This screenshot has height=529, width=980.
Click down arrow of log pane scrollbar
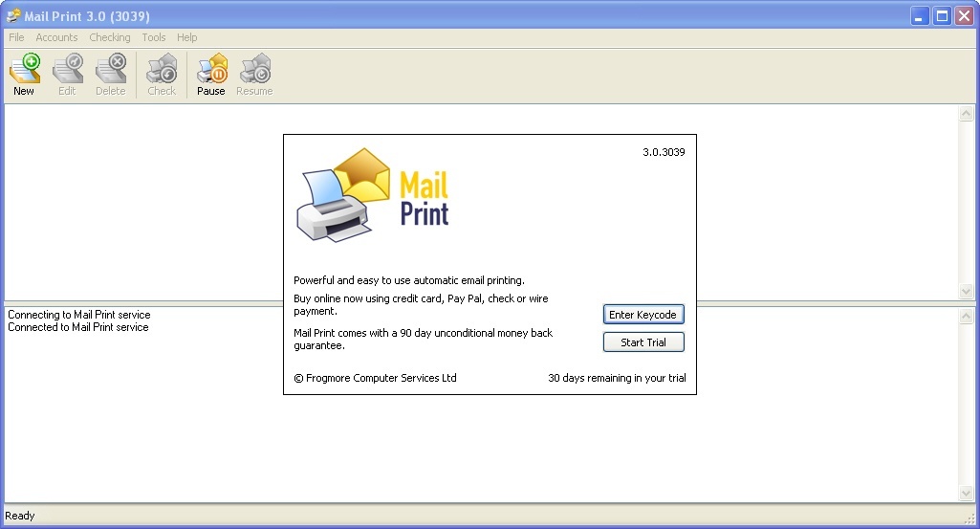[x=967, y=494]
